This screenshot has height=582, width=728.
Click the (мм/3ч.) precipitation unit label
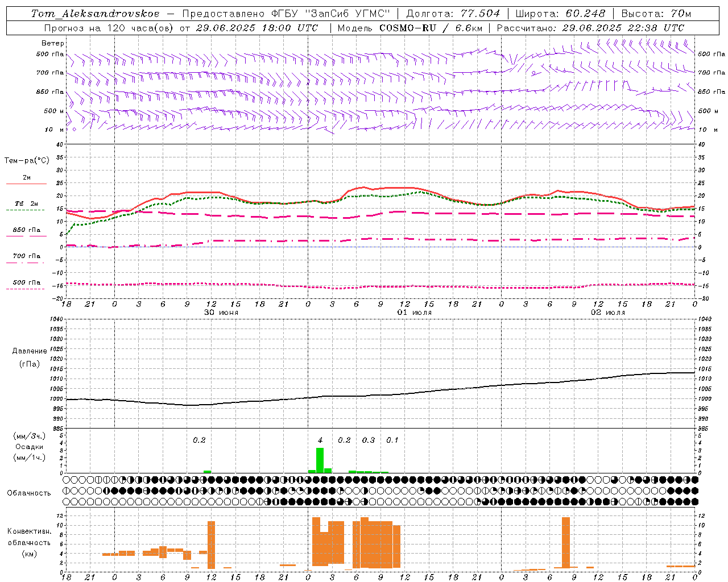[x=30, y=436]
